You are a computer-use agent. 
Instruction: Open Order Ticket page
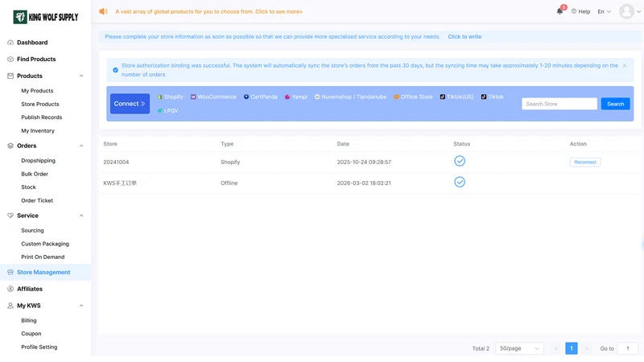click(x=37, y=200)
